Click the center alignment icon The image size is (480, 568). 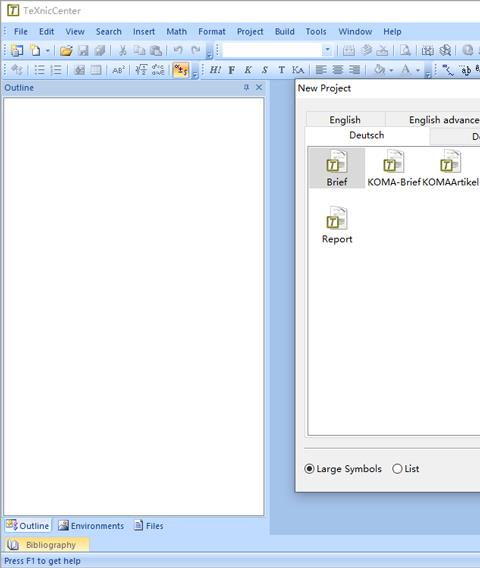[x=338, y=70]
